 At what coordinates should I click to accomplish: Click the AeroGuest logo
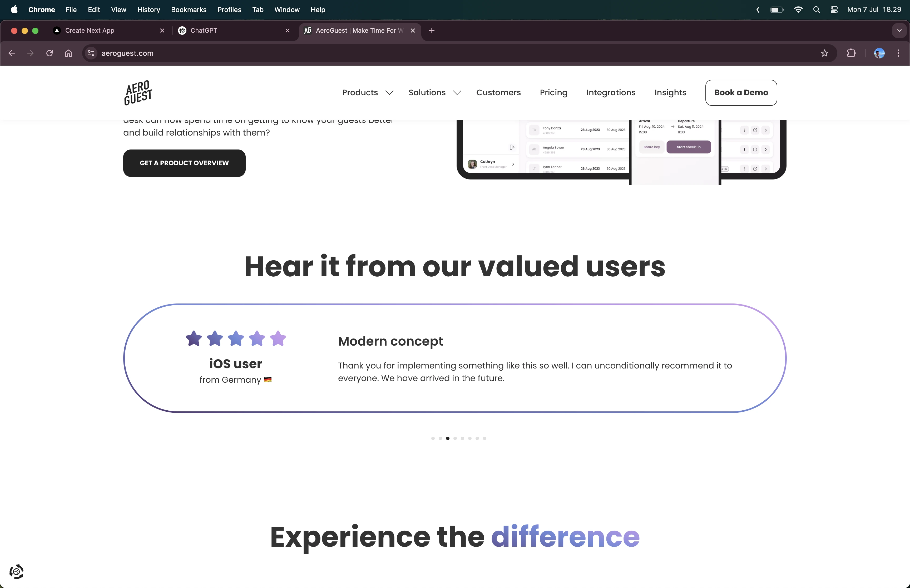(x=138, y=93)
